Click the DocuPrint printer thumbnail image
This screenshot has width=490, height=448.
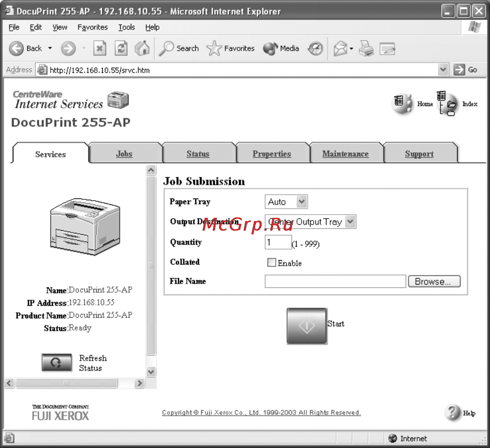pyautogui.click(x=85, y=227)
